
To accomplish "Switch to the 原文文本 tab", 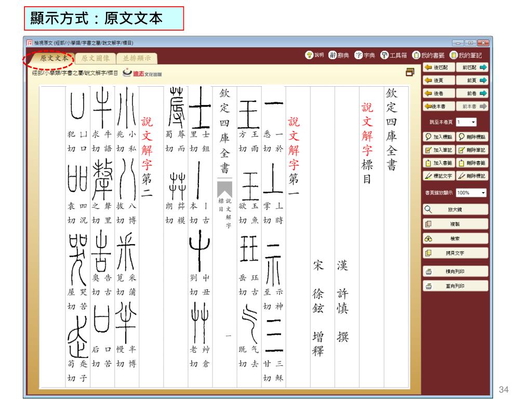I will click(54, 58).
